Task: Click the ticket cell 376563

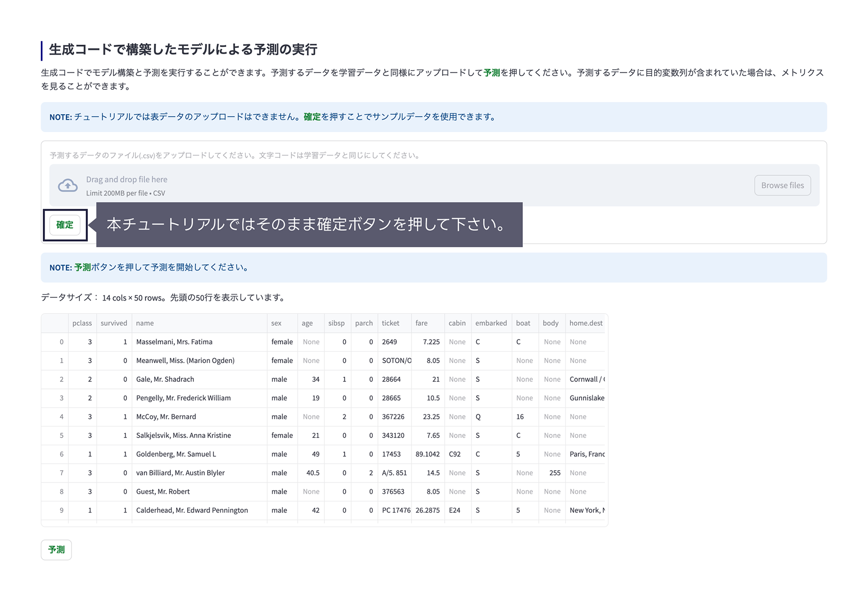Action: (395, 492)
